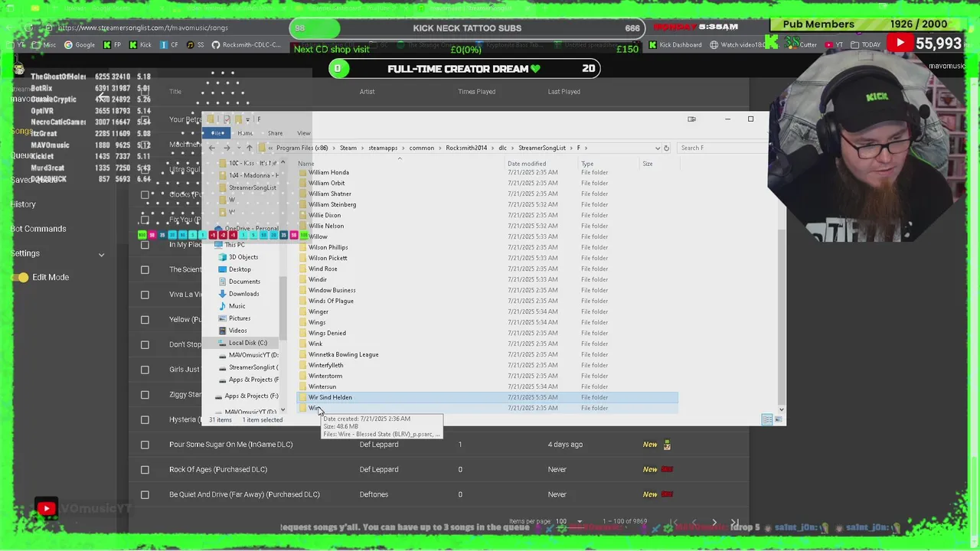The width and height of the screenshot is (980, 551).
Task: Check Be Quiet And Drive row checkbox
Action: (145, 494)
